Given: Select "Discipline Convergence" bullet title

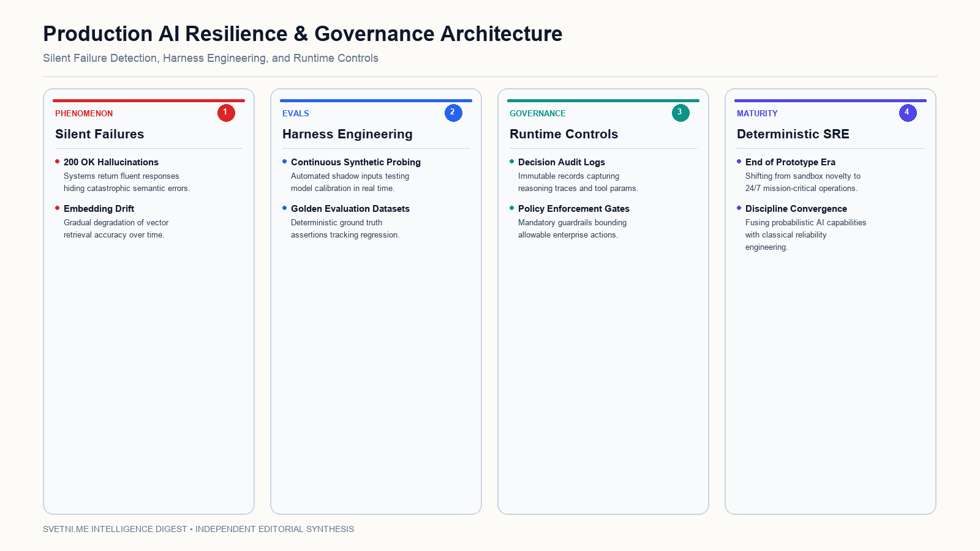Looking at the screenshot, I should pyautogui.click(x=796, y=209).
